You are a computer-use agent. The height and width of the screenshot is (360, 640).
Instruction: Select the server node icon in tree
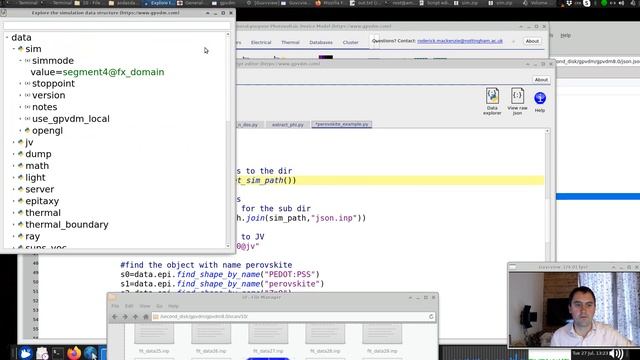pyautogui.click(x=20, y=189)
